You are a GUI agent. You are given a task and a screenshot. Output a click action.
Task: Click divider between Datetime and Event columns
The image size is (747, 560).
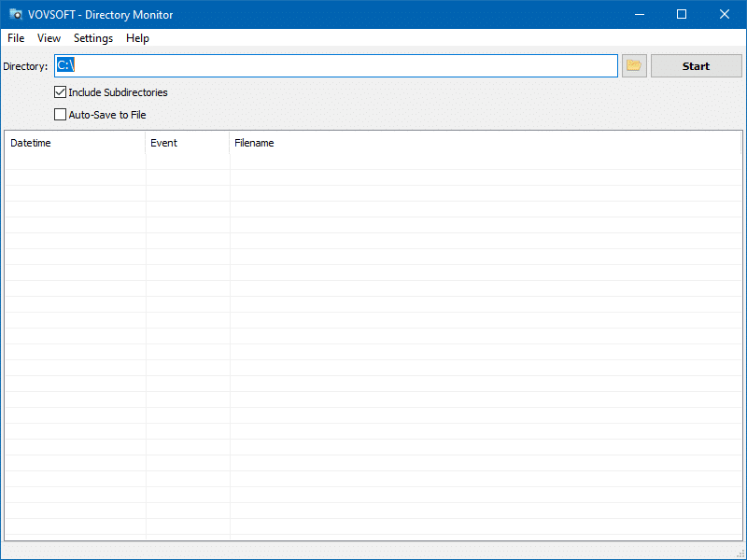pyautogui.click(x=146, y=143)
